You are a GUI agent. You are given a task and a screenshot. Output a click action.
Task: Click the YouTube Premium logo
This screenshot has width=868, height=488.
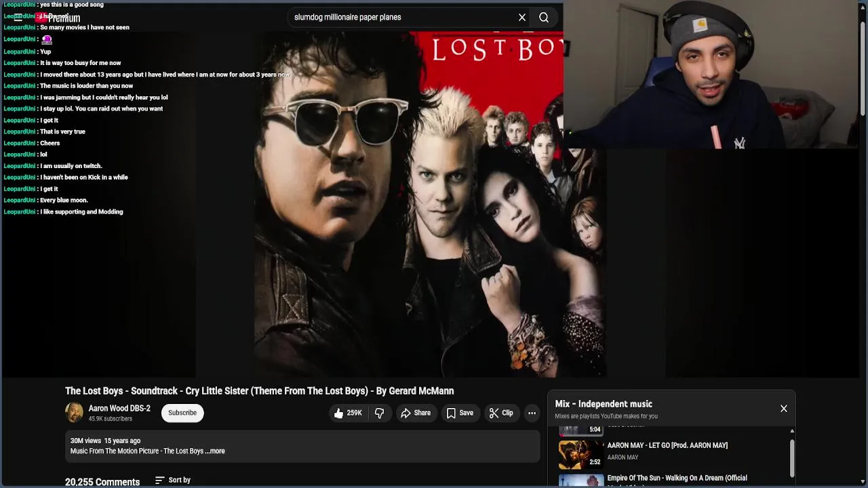coord(58,18)
